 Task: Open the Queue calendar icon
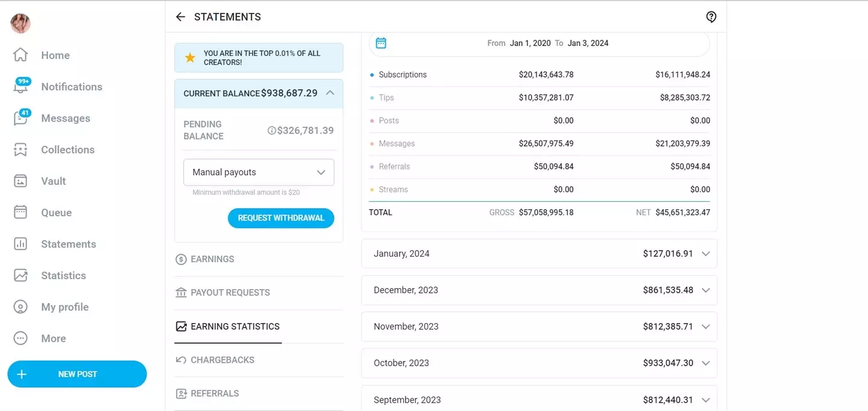(x=20, y=213)
